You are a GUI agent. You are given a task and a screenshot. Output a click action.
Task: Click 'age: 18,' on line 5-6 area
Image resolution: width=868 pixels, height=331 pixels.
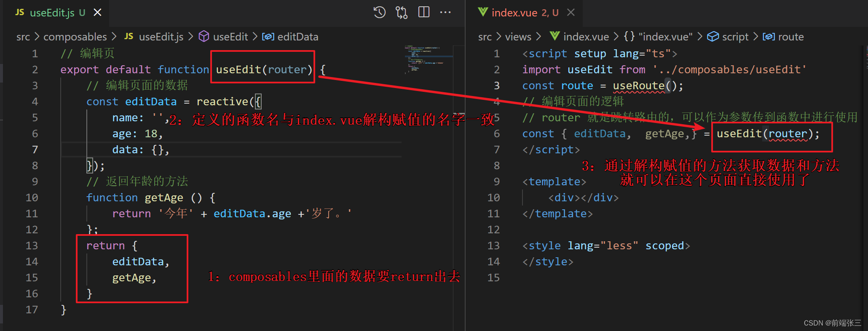pos(137,134)
